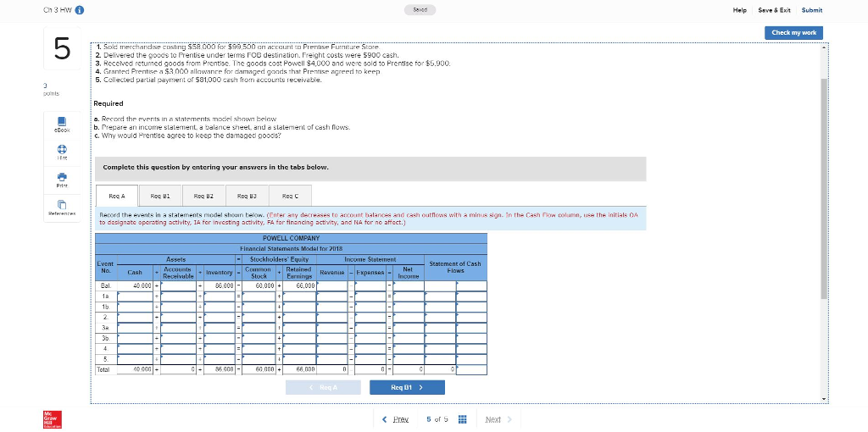
Task: Submit the assignment
Action: tap(811, 10)
